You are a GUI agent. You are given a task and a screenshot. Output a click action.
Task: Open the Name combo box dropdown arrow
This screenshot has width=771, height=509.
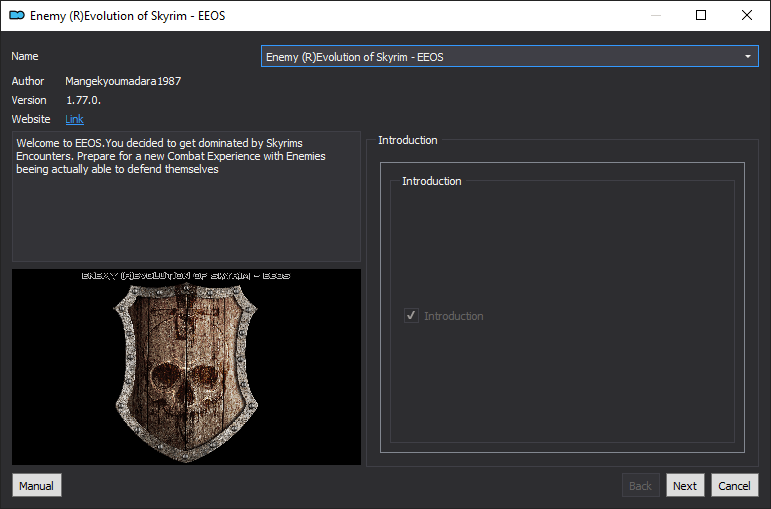click(x=747, y=57)
